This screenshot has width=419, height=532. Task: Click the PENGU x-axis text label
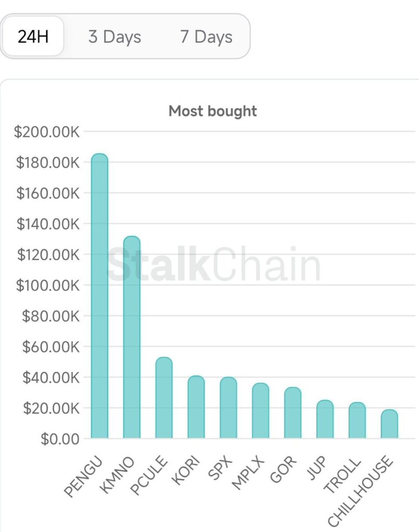click(x=84, y=477)
